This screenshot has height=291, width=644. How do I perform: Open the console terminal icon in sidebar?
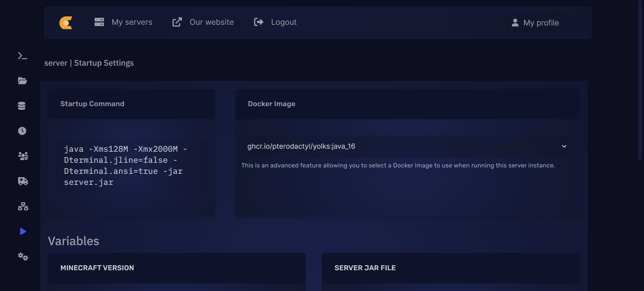(x=22, y=56)
